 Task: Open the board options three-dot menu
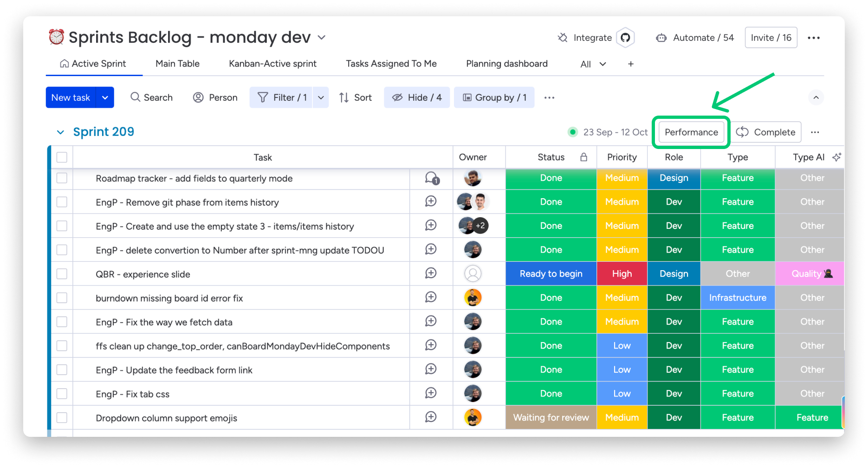pos(814,38)
